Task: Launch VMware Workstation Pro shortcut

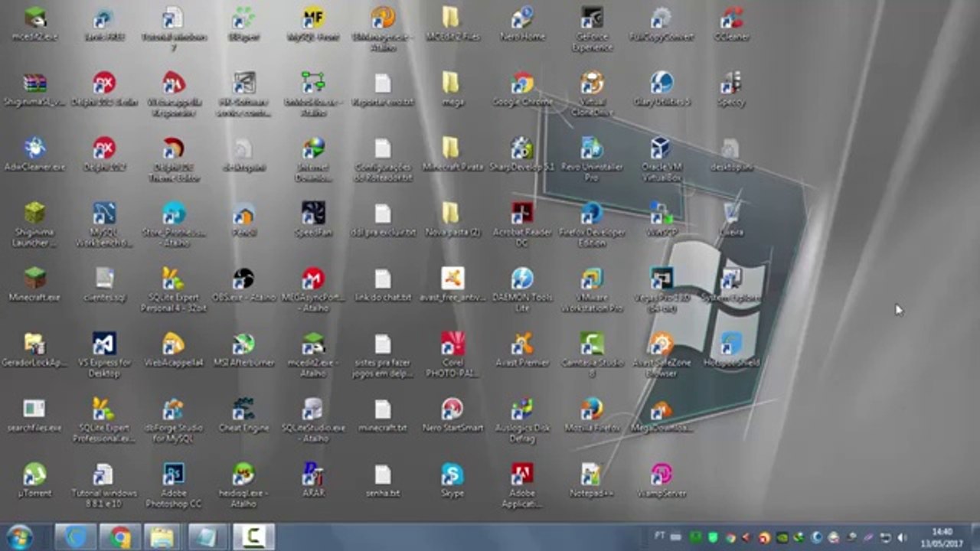Action: coord(592,290)
